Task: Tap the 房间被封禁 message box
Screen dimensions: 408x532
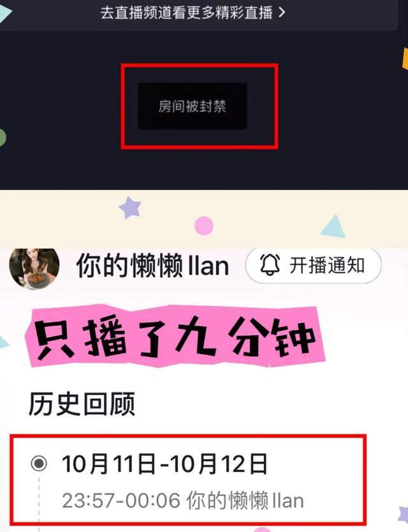Action: click(192, 106)
